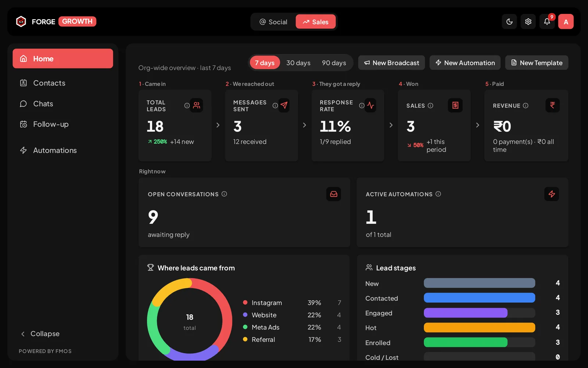This screenshot has width=588, height=368.
Task: Click the Open Conversations inbox icon
Action: point(334,194)
